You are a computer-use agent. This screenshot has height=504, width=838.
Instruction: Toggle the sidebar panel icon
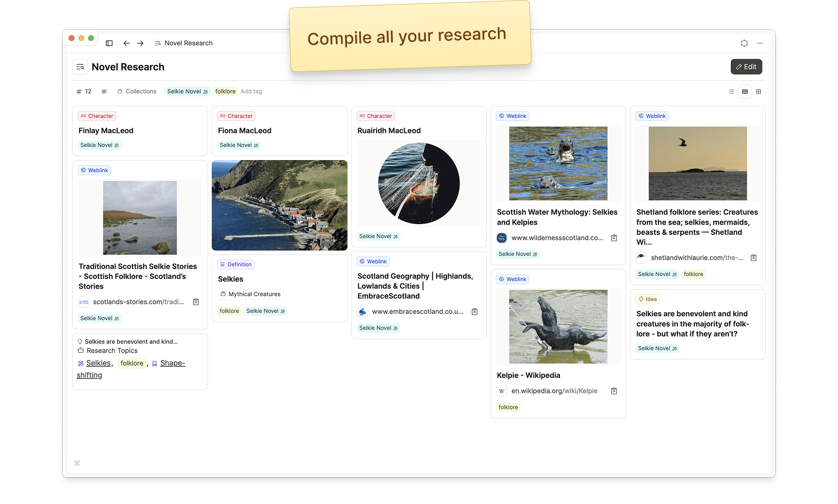(109, 43)
